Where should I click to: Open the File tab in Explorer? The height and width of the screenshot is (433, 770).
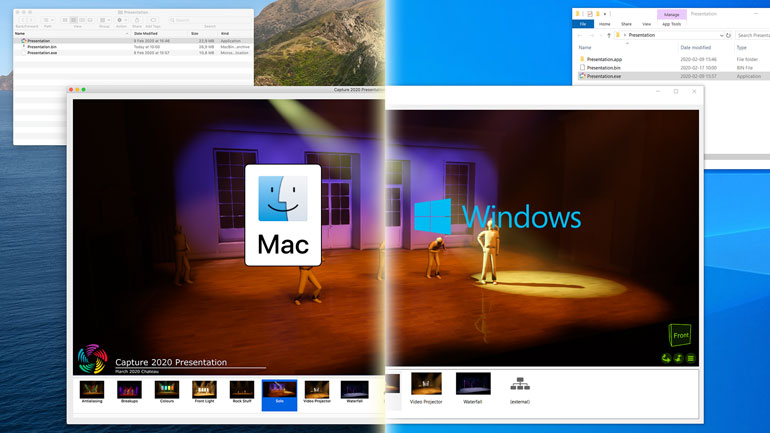[583, 24]
